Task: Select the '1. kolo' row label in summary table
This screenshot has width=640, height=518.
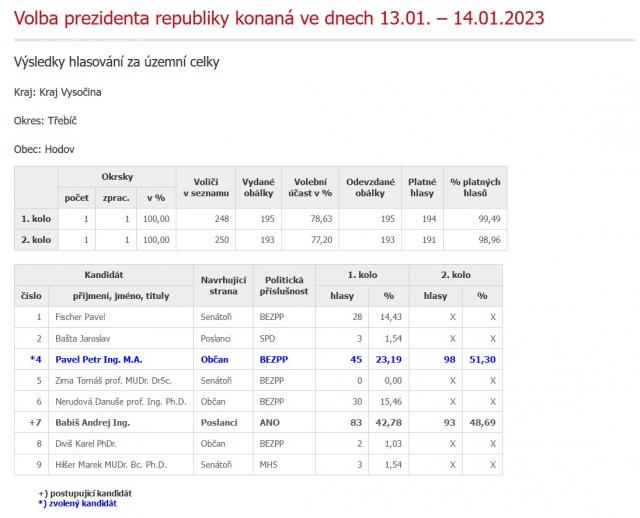Action: (36, 218)
